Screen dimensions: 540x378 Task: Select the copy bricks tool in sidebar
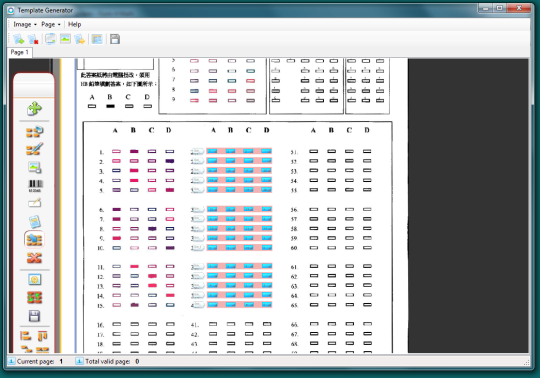(34, 132)
